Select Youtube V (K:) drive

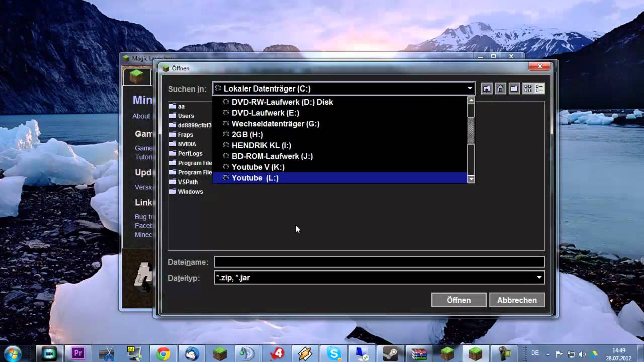340,167
